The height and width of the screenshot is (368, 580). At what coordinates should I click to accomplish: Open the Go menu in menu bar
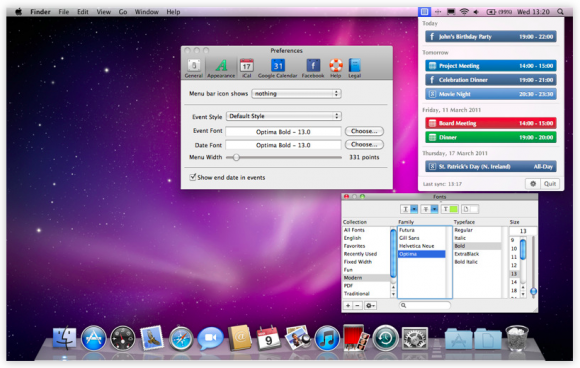point(123,12)
